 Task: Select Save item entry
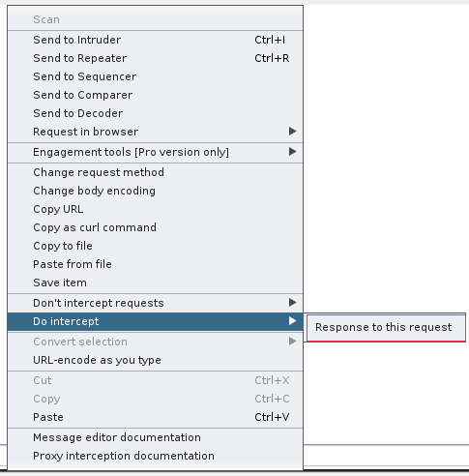pyautogui.click(x=155, y=283)
